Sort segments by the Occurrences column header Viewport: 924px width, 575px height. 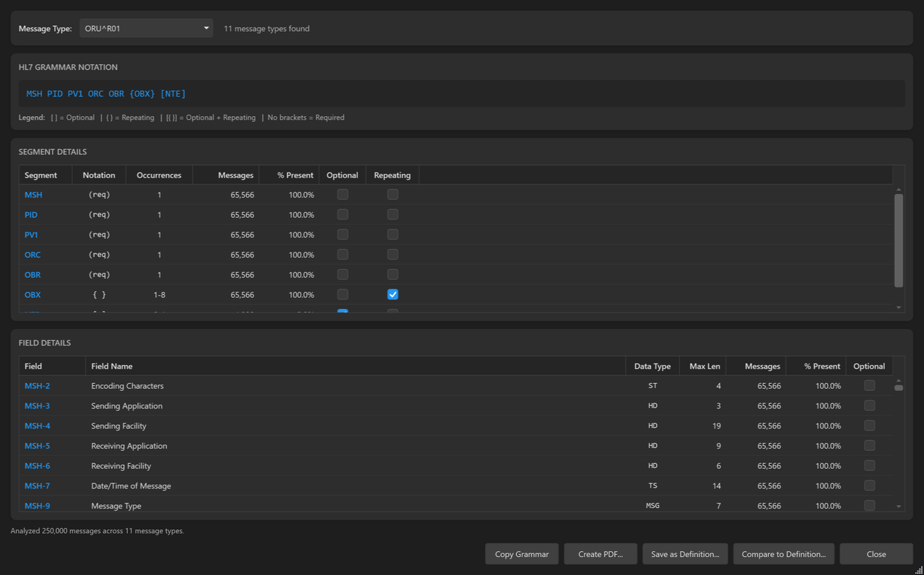coord(159,175)
